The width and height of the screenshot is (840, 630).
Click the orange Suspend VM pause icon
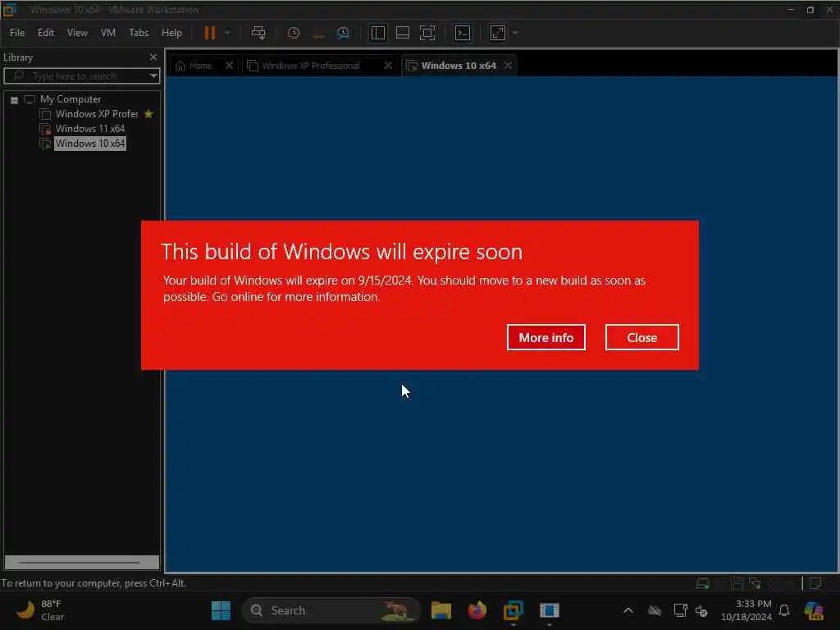[209, 33]
